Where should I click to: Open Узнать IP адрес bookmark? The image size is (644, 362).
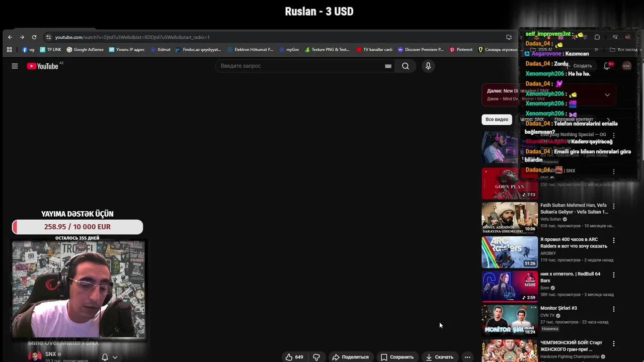tap(127, 50)
